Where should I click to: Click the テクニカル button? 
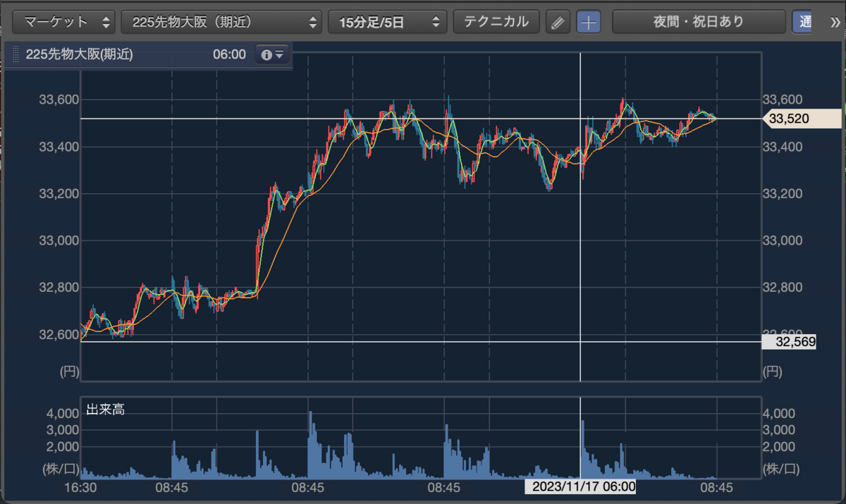[496, 22]
